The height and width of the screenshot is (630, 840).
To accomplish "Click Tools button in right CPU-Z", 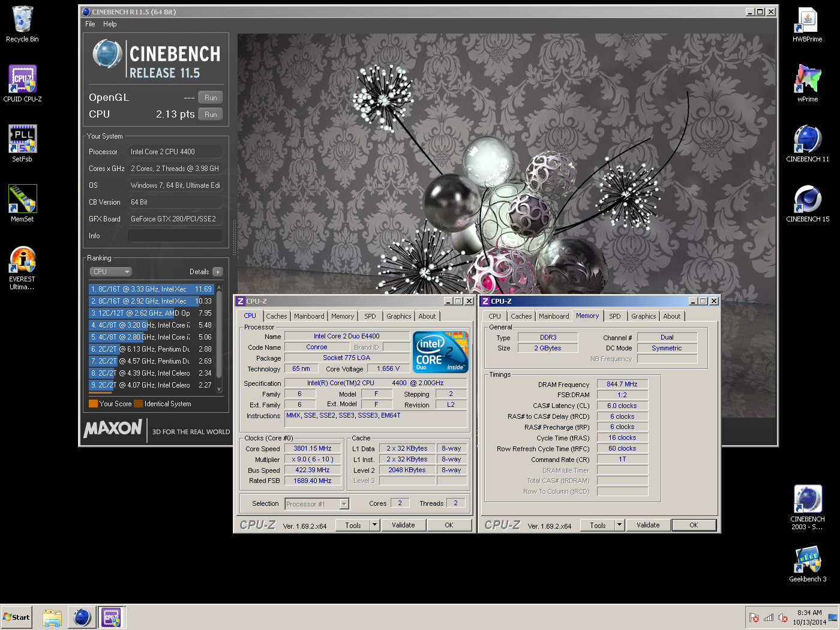I will [x=598, y=526].
